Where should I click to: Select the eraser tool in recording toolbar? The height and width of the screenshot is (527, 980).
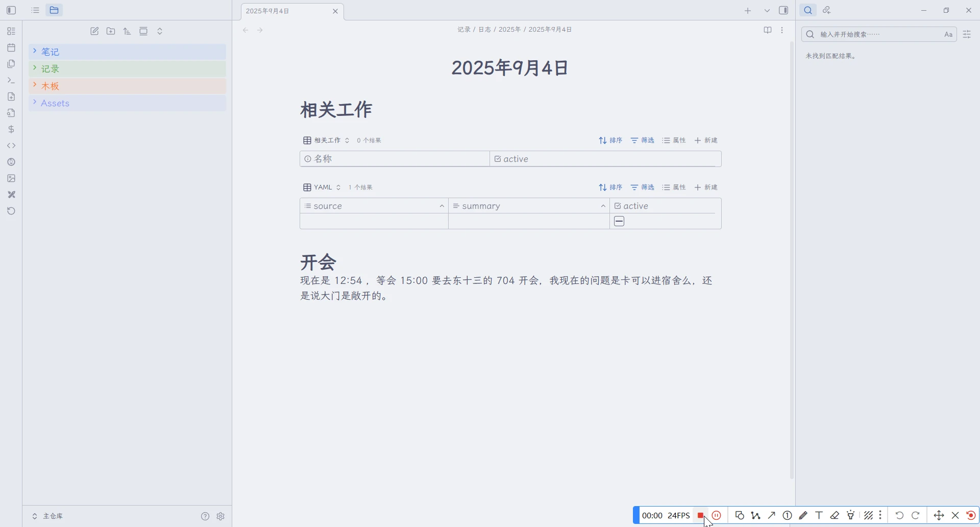pos(835,516)
